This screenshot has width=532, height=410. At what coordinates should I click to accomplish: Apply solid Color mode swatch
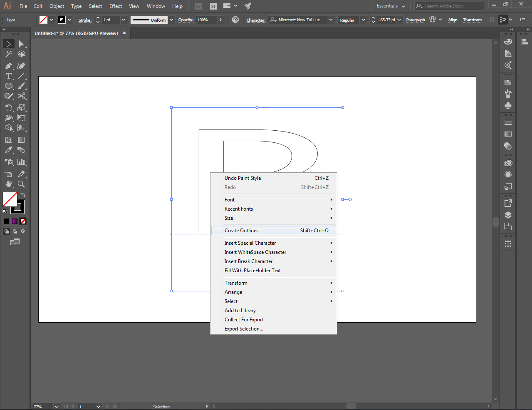coord(6,221)
